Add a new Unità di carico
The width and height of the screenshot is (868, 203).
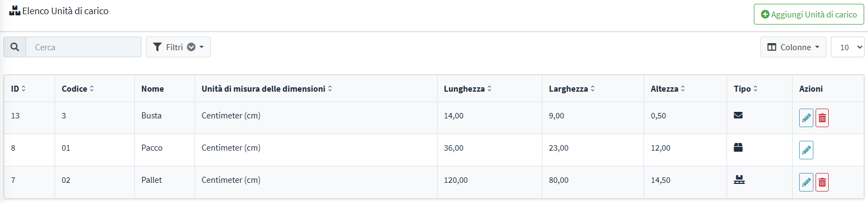808,14
